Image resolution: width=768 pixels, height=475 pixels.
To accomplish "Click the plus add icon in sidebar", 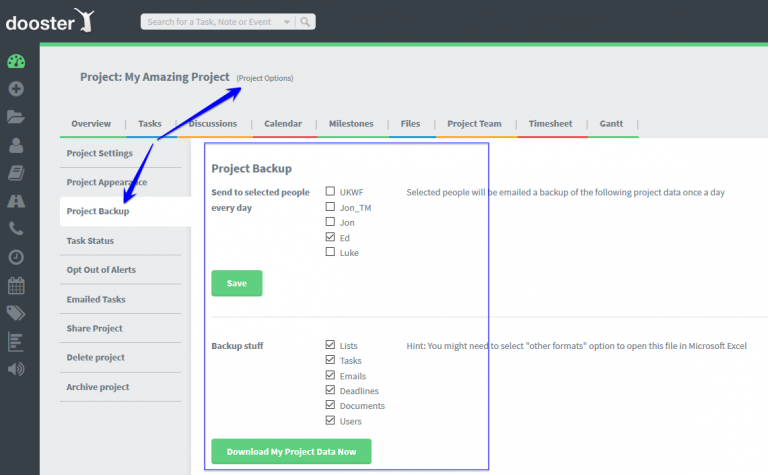I will [16, 89].
